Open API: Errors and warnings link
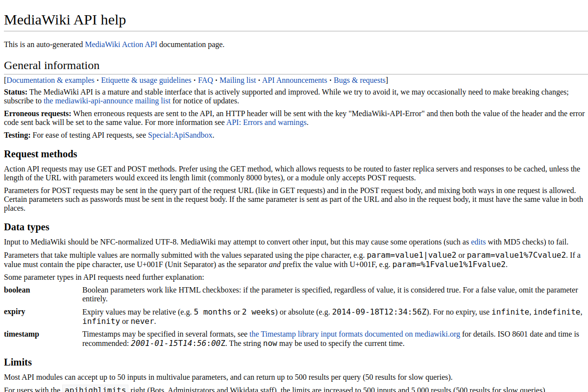 (x=267, y=122)
